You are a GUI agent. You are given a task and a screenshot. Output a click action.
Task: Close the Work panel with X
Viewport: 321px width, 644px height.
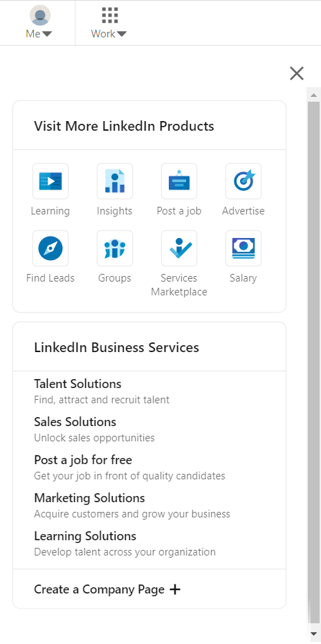tap(297, 73)
